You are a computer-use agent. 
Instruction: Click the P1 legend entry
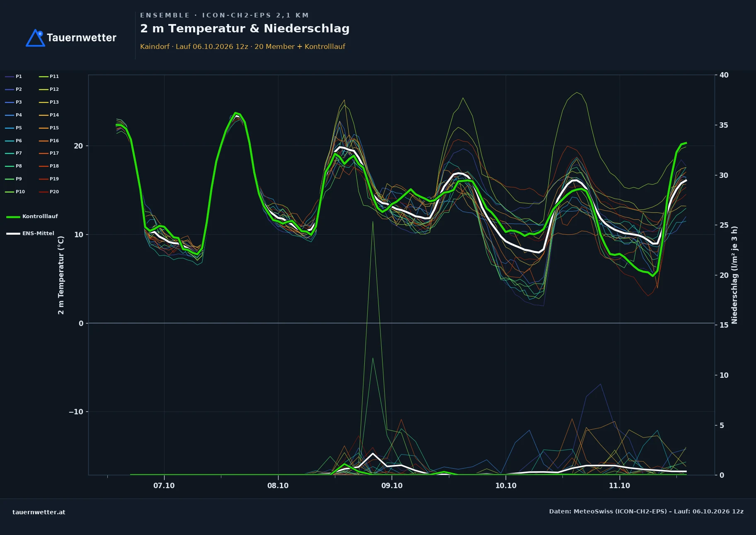[x=14, y=77]
